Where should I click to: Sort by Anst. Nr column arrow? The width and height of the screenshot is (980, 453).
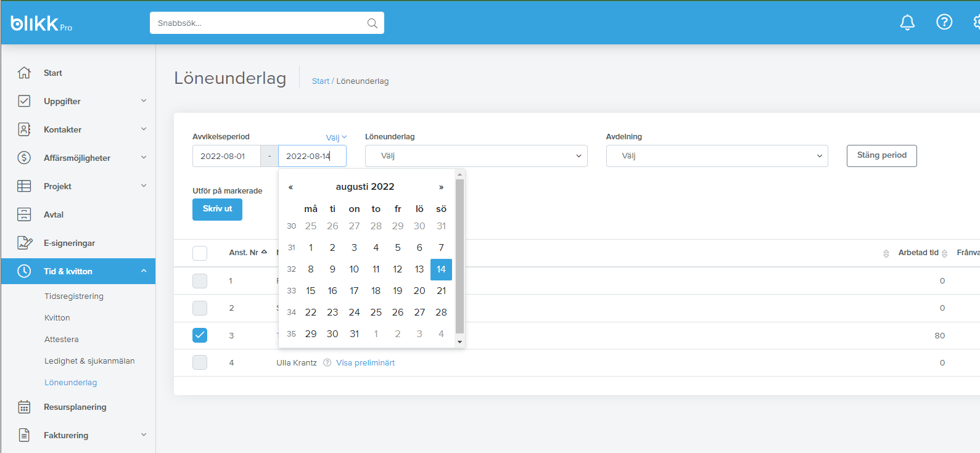pos(265,252)
